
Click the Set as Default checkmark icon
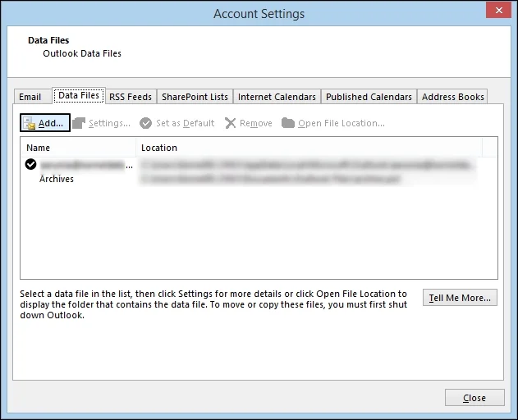pyautogui.click(x=145, y=123)
